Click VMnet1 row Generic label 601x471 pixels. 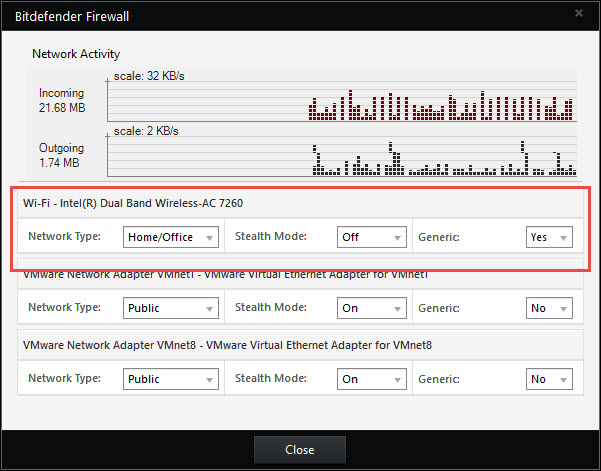coord(439,308)
